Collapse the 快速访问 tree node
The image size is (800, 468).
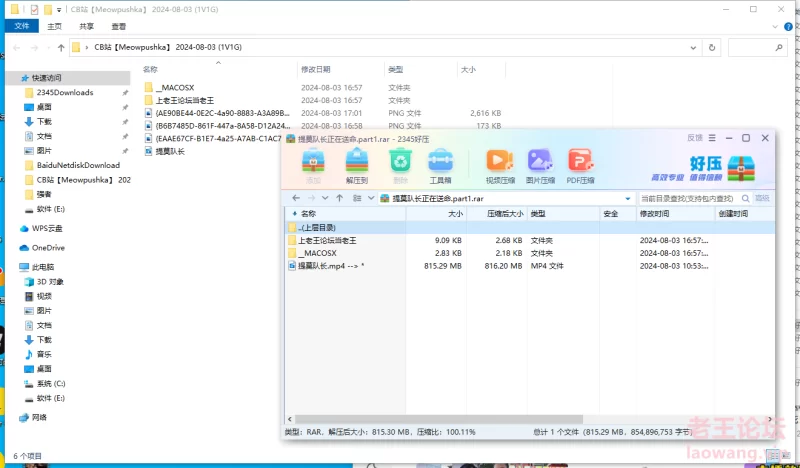[11, 78]
